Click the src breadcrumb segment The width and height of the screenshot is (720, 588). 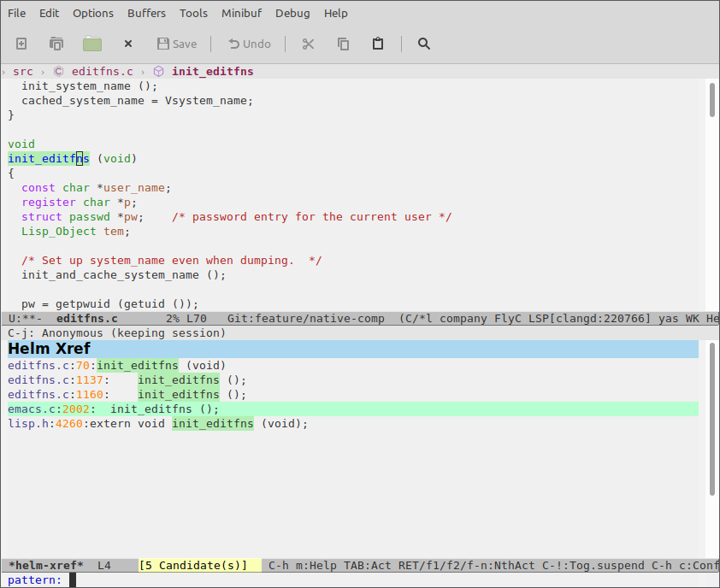[x=23, y=72]
